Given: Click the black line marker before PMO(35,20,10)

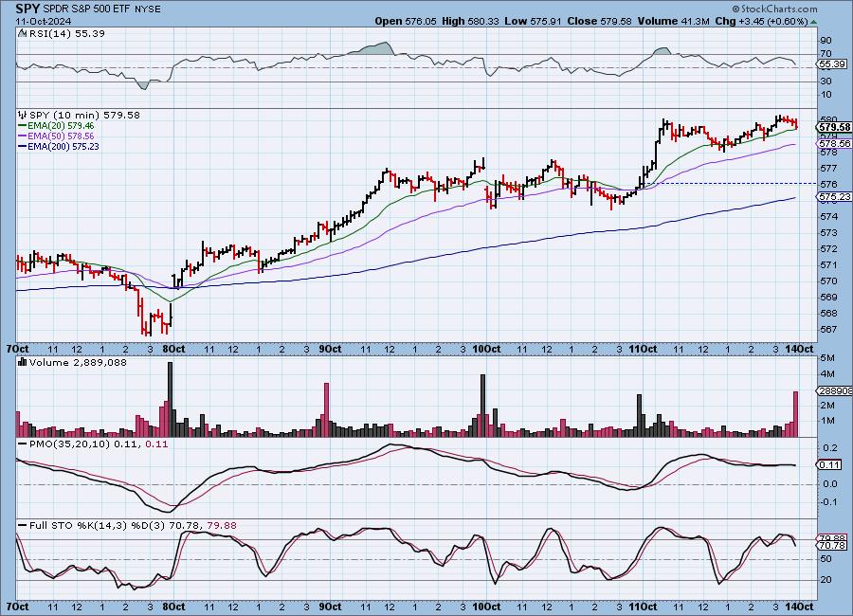Looking at the screenshot, I should coord(23,444).
